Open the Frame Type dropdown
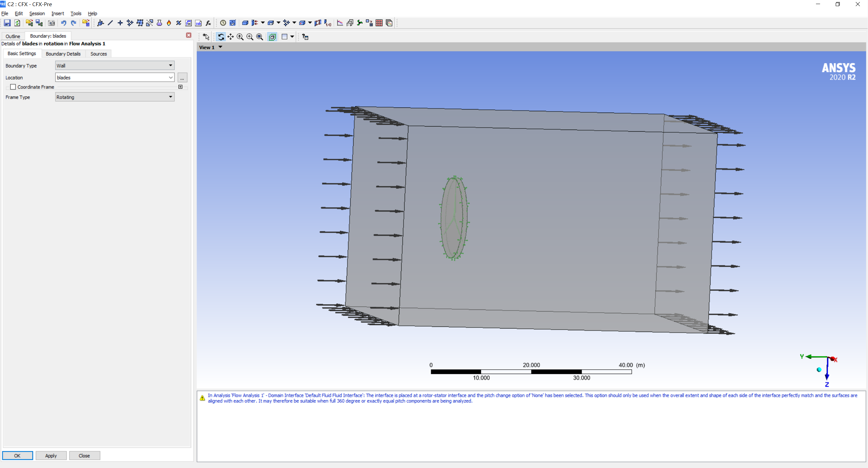 tap(115, 97)
